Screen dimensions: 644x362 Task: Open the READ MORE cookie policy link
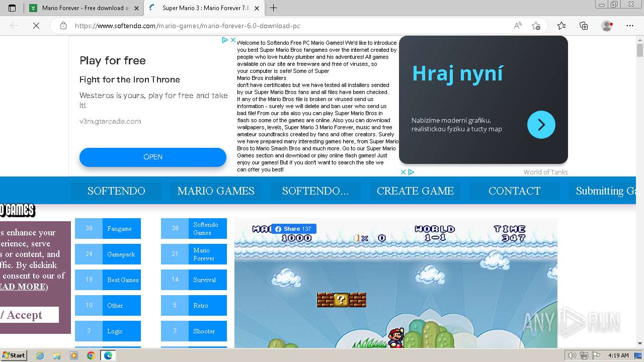(x=23, y=287)
